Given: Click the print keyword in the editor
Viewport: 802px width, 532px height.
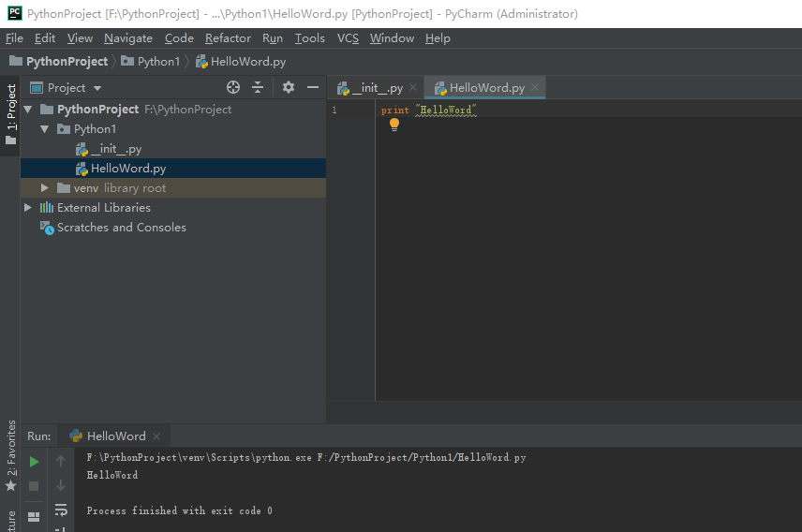Looking at the screenshot, I should click(x=394, y=110).
